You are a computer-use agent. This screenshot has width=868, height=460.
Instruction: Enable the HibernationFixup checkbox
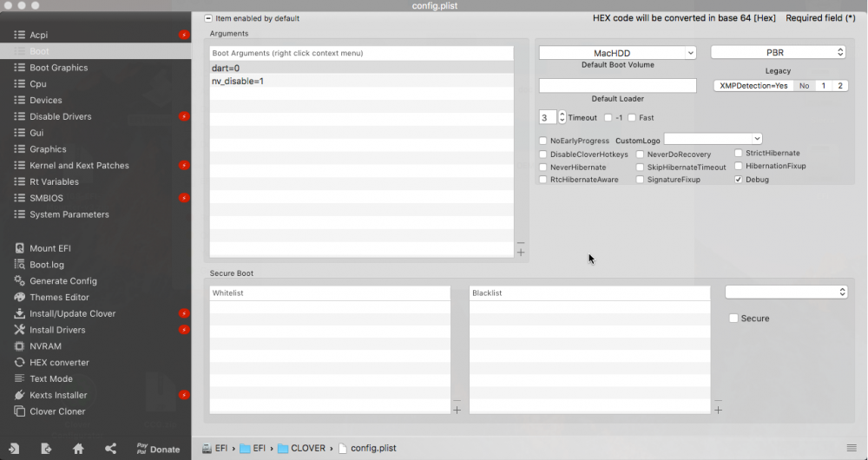coord(739,166)
